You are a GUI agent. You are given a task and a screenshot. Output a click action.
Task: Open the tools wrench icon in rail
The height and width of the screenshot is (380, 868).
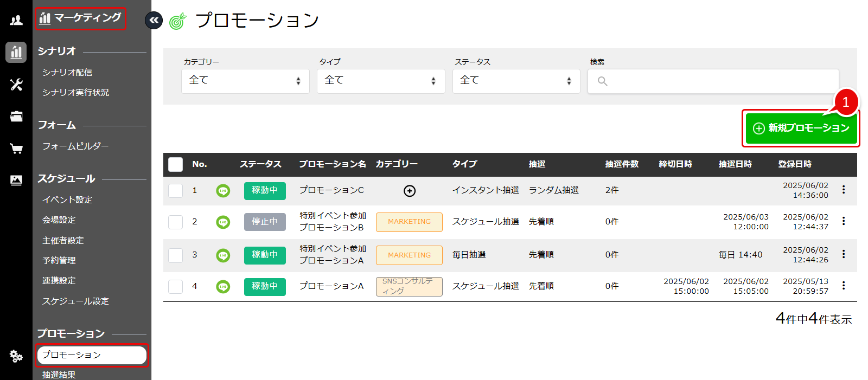tap(16, 85)
